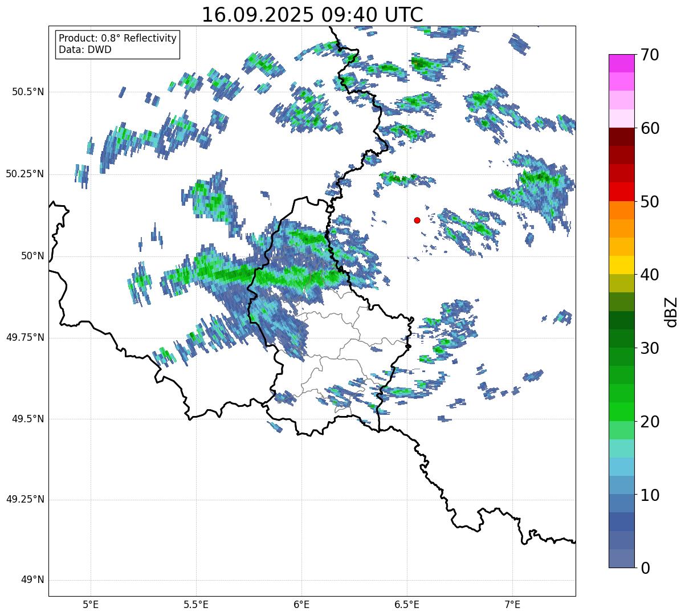This screenshot has height=616, width=685.
Task: Click the latitude label 49.75°N
Action: [25, 337]
